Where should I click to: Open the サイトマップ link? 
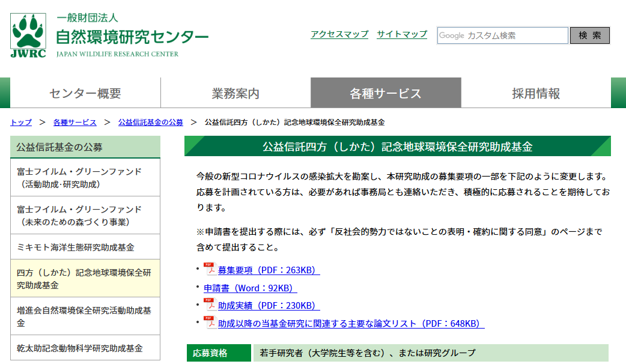click(402, 34)
